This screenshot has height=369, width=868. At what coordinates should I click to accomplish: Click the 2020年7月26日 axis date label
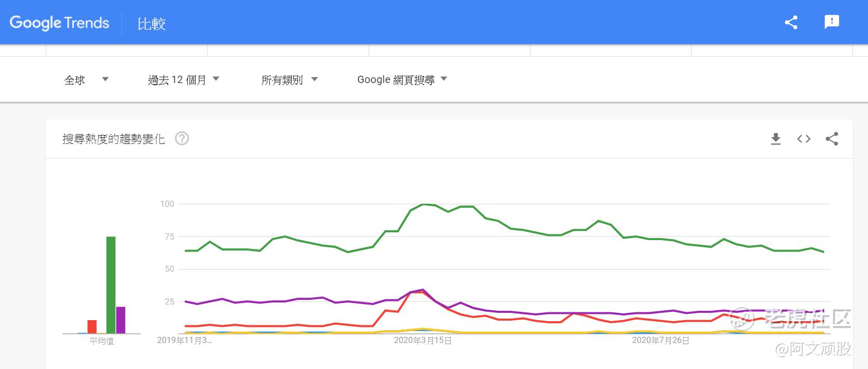pyautogui.click(x=660, y=340)
